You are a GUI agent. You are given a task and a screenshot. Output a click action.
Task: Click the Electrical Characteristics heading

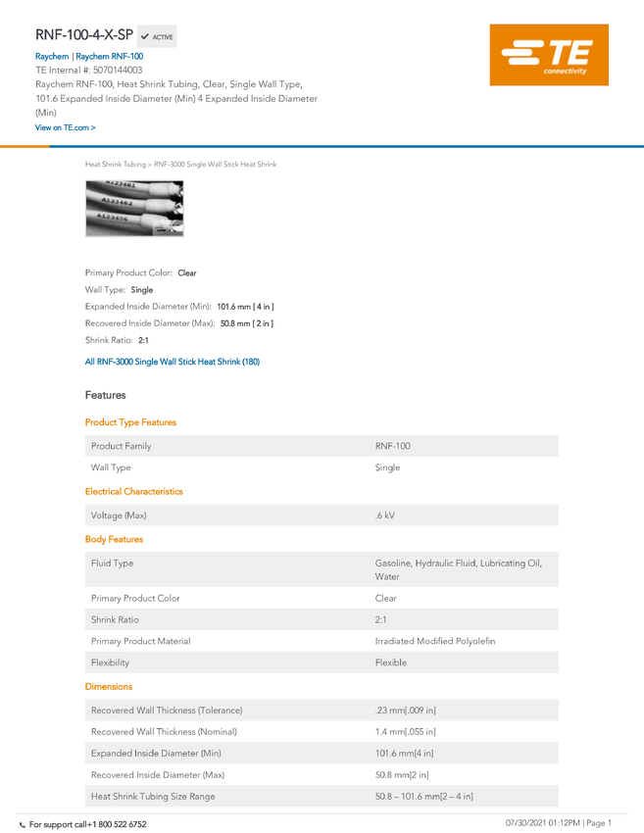[134, 491]
